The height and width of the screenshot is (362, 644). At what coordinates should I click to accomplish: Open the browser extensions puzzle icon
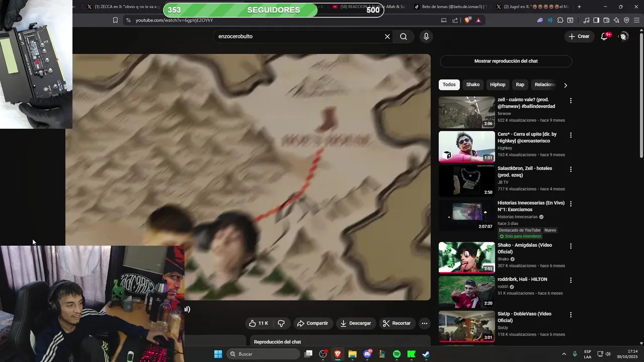[560, 20]
